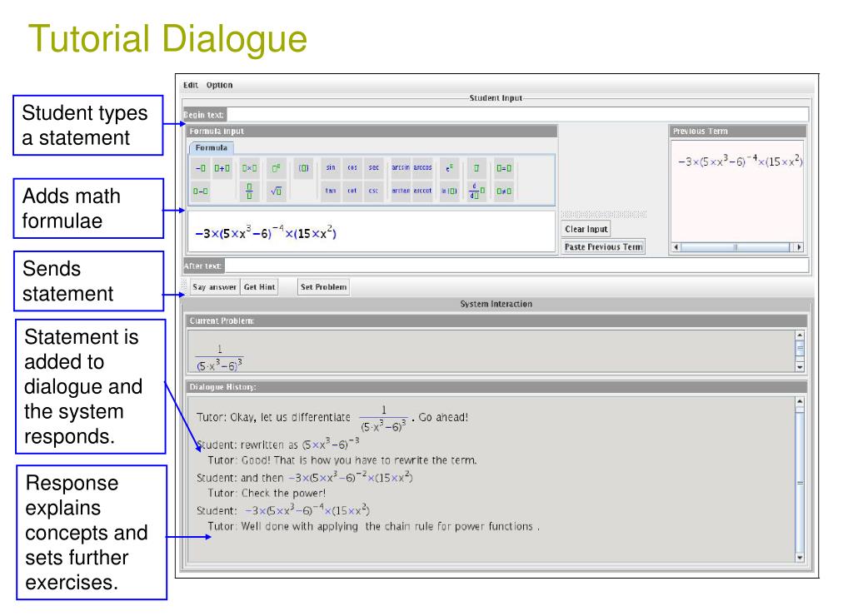The image size is (853, 616).
Task: Insert the square root symbol
Action: (x=275, y=191)
